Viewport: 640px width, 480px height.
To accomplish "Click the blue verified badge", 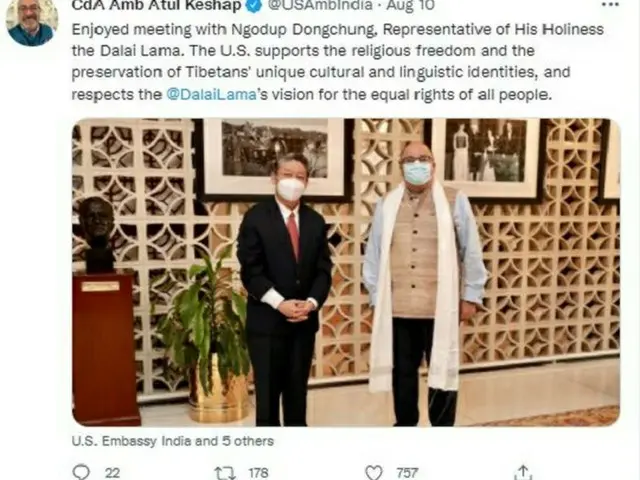I will (254, 6).
